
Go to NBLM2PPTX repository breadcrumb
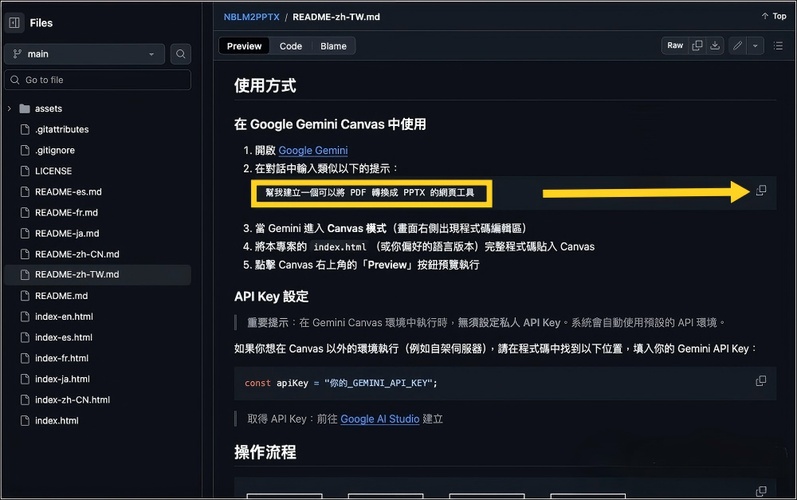(x=252, y=17)
